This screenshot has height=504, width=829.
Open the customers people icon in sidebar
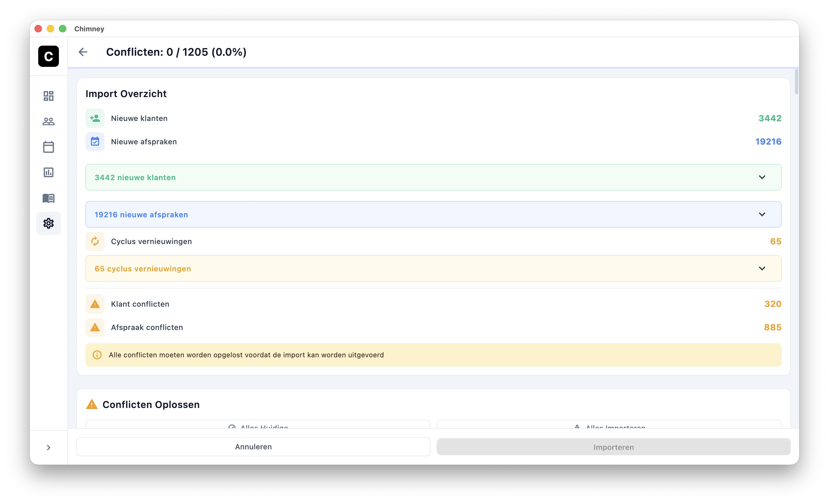pyautogui.click(x=49, y=121)
